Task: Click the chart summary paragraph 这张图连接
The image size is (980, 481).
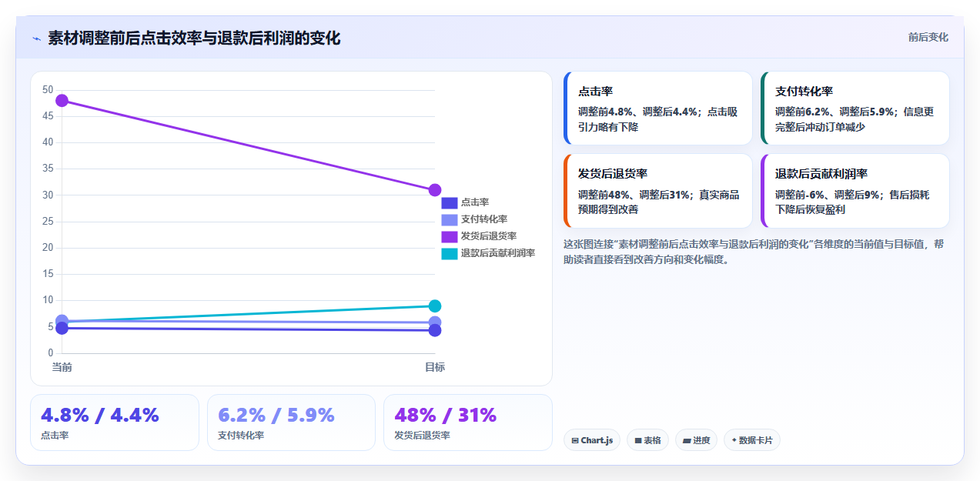Action: [754, 252]
